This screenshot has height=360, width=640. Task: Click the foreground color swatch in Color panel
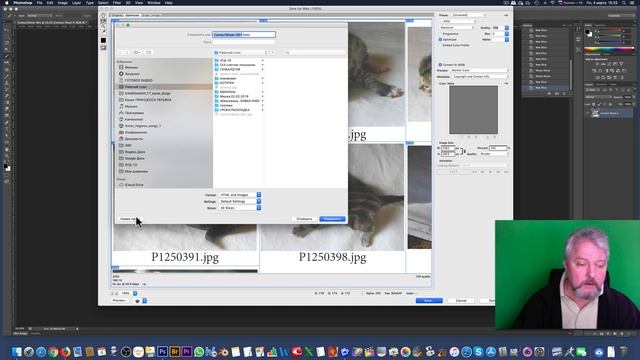pyautogui.click(x=588, y=32)
